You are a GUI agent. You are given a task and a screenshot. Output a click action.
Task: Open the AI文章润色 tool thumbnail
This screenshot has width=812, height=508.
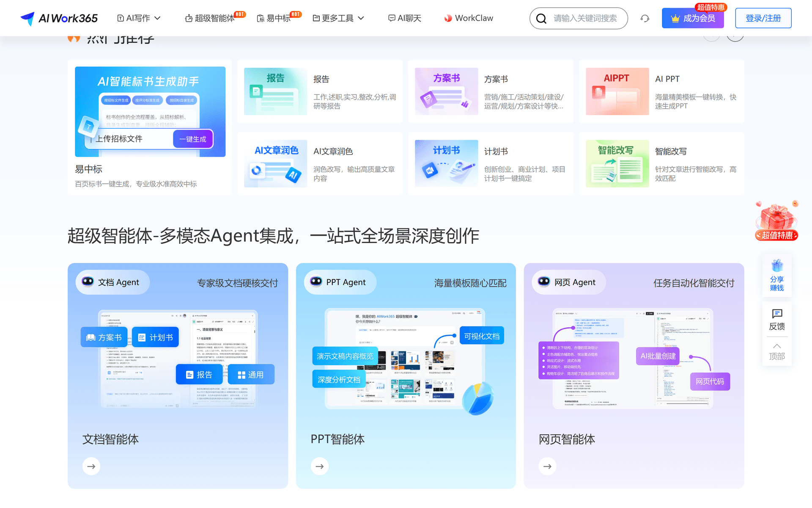pyautogui.click(x=275, y=163)
